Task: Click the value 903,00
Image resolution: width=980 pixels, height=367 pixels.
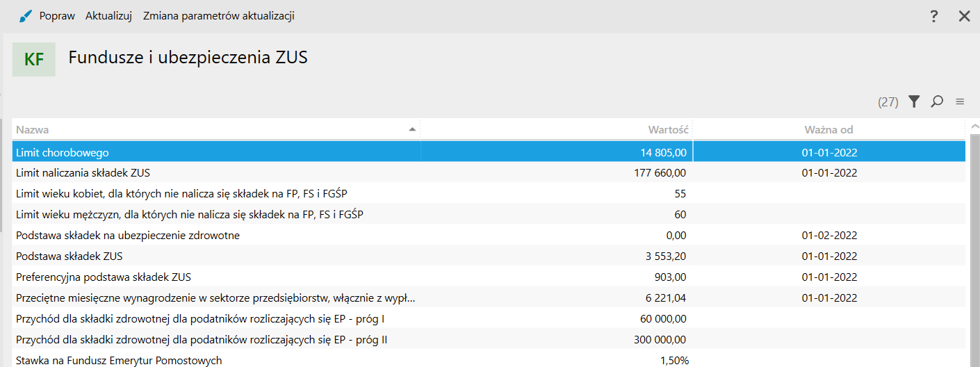Action: (672, 277)
